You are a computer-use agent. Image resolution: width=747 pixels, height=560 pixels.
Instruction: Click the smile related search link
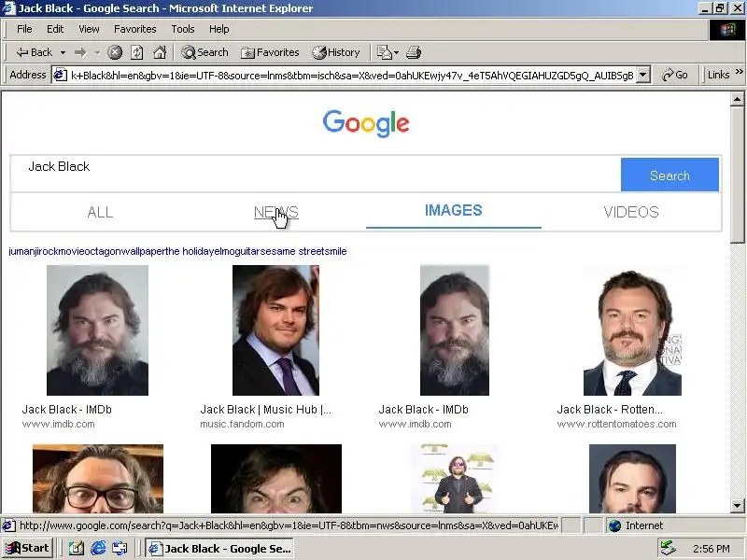[x=334, y=251]
